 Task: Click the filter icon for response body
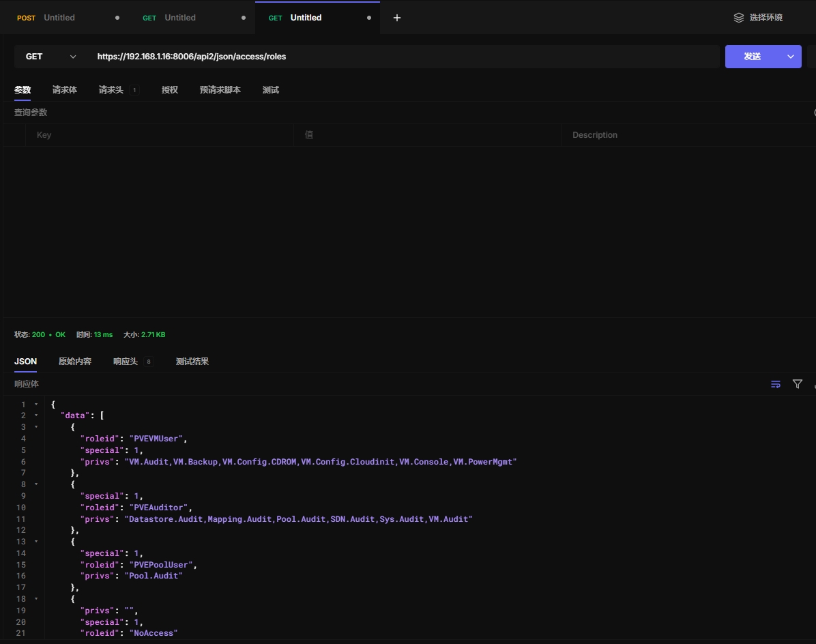(797, 385)
